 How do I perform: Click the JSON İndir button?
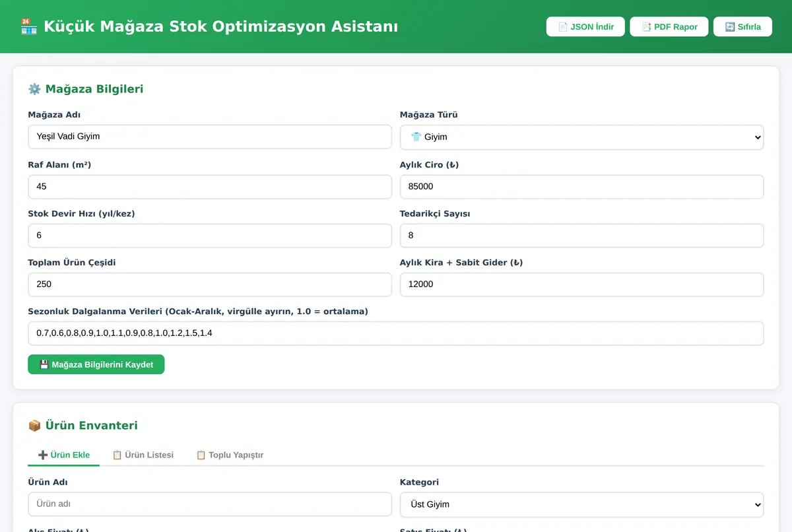click(585, 26)
